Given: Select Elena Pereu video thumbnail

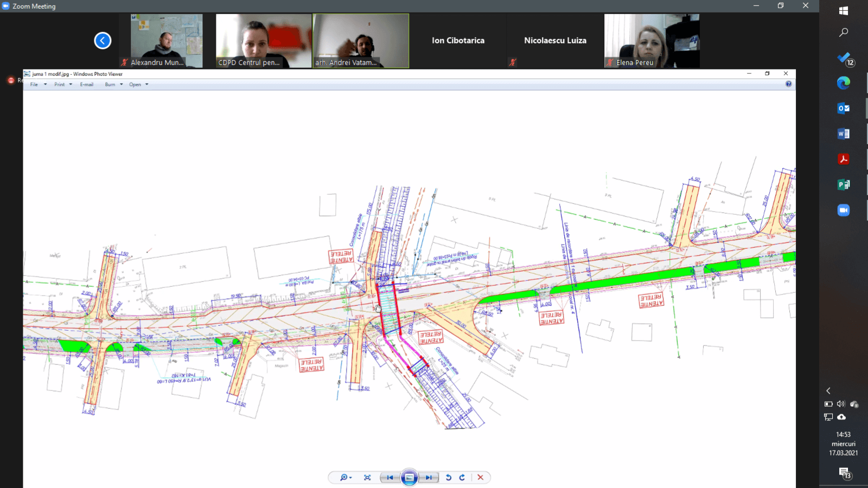Looking at the screenshot, I should tap(652, 41).
